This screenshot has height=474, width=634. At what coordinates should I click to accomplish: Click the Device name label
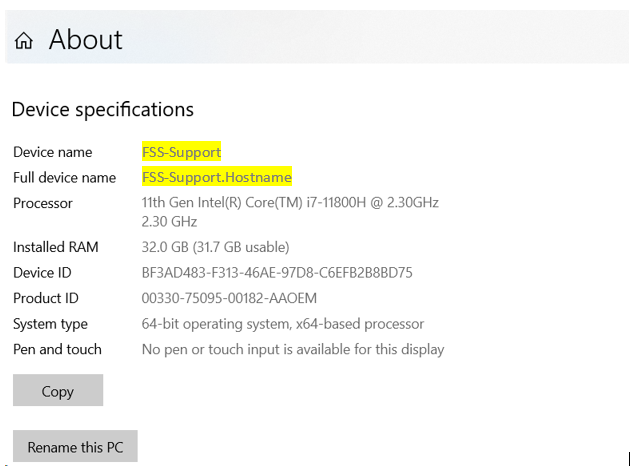(x=53, y=152)
